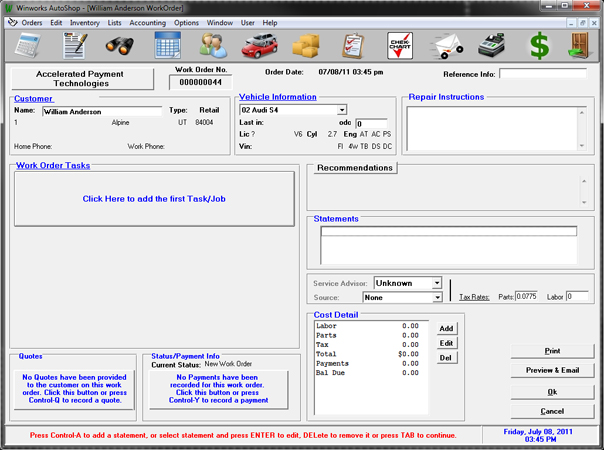604x450 pixels.
Task: Open the calculator toolbar icon
Action: coord(27,46)
